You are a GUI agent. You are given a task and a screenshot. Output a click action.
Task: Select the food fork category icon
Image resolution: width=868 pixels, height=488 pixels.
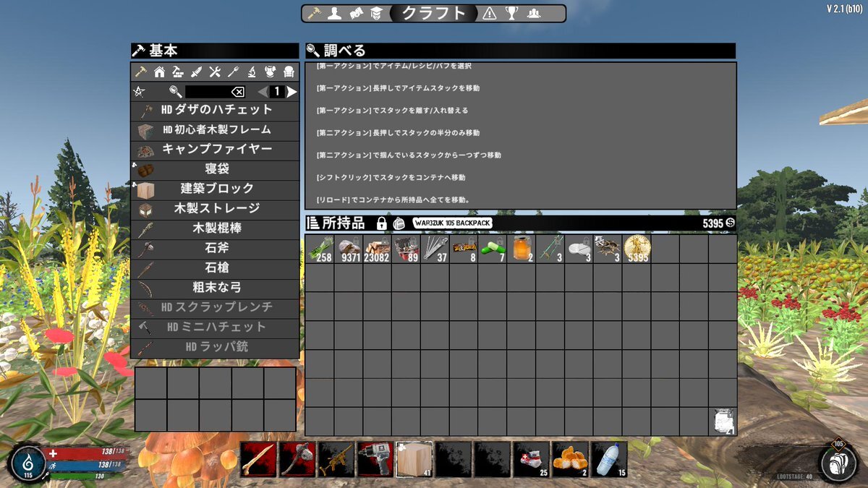pos(233,72)
